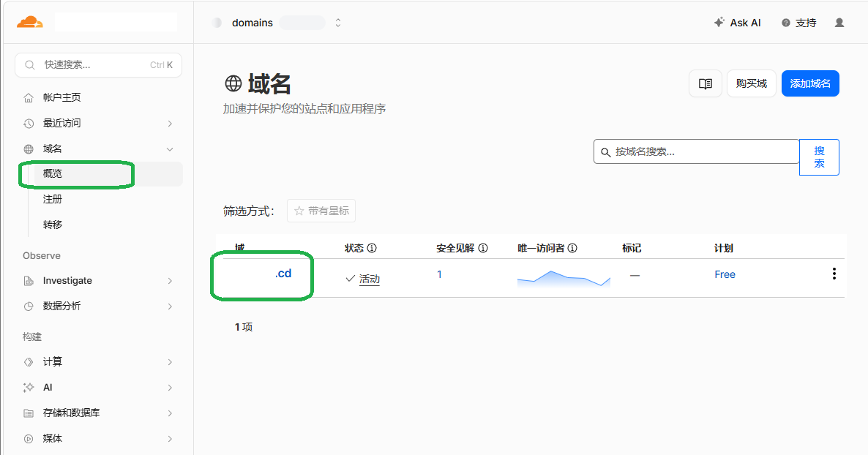The height and width of the screenshot is (455, 868).
Task: Click the 搜索 search button
Action: pos(819,157)
